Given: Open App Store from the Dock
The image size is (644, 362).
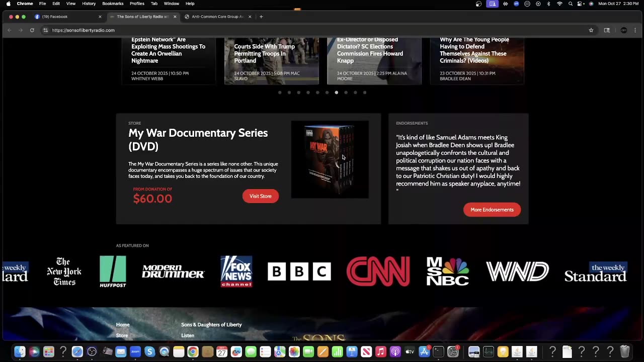Looking at the screenshot, I should pos(424,352).
